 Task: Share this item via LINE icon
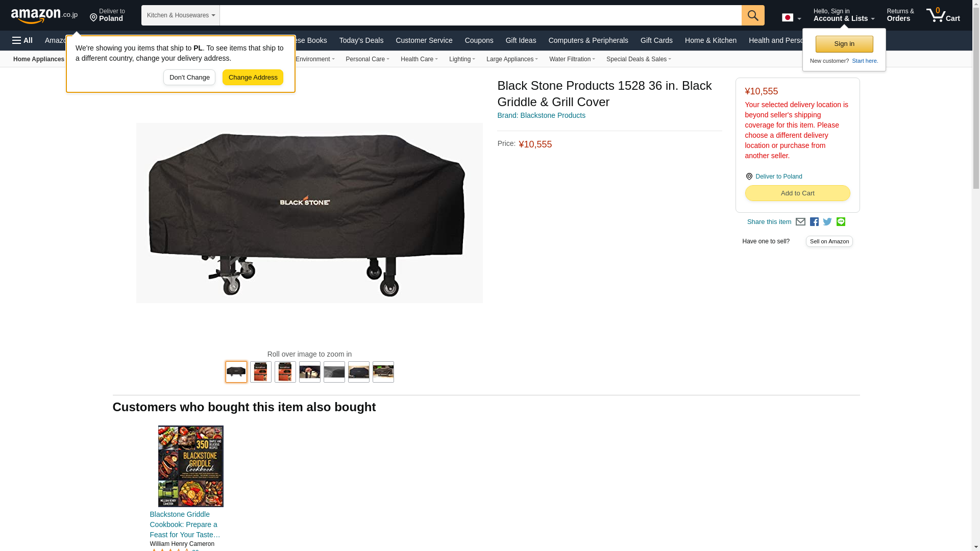841,222
